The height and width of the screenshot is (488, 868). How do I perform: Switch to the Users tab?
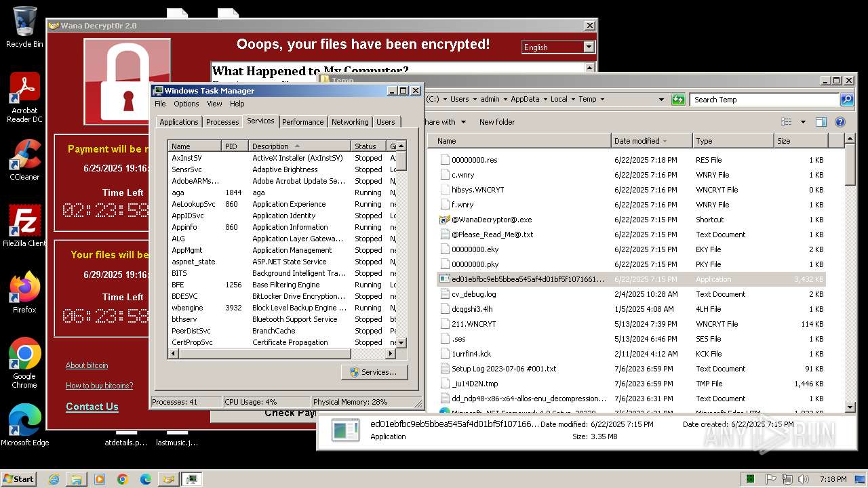pos(386,122)
